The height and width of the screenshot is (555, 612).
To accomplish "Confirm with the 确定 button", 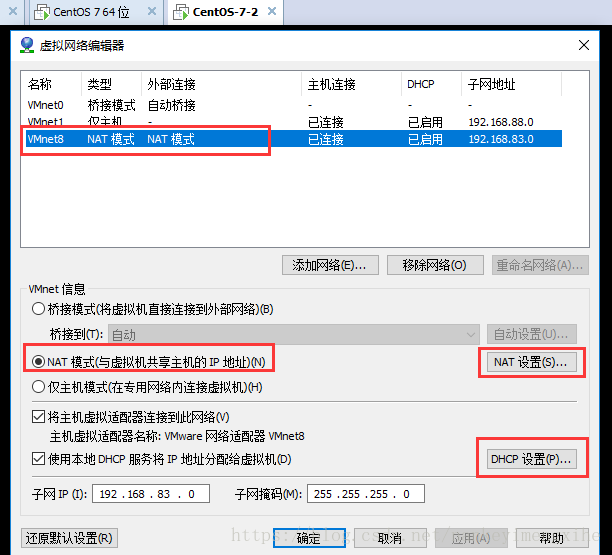I will pyautogui.click(x=309, y=538).
